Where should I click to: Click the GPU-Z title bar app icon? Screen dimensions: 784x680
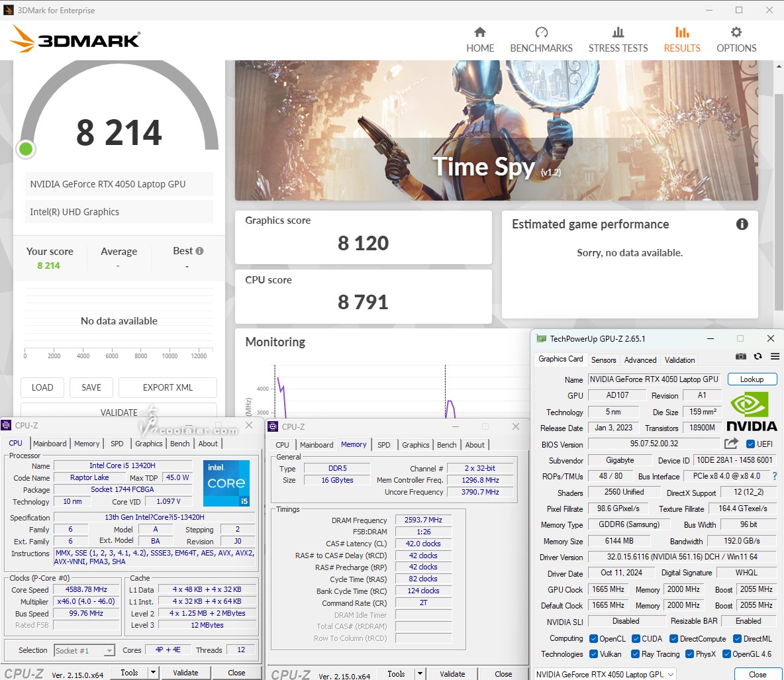[x=542, y=338]
